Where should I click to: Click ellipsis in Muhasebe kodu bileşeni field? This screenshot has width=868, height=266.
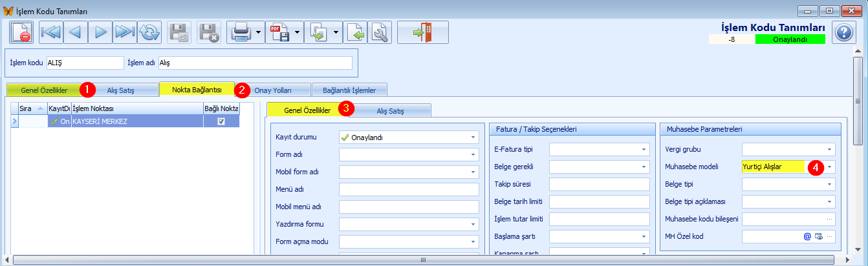click(x=830, y=219)
